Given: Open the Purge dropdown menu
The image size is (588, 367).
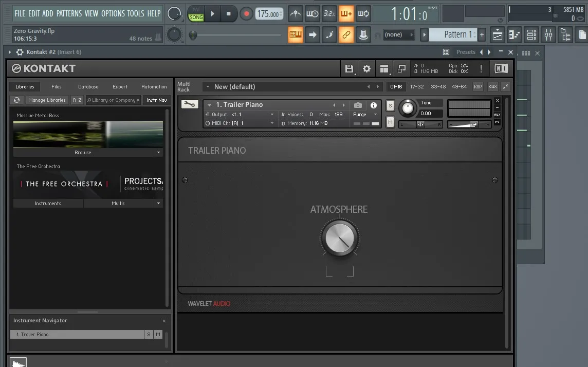Looking at the screenshot, I should [x=364, y=114].
